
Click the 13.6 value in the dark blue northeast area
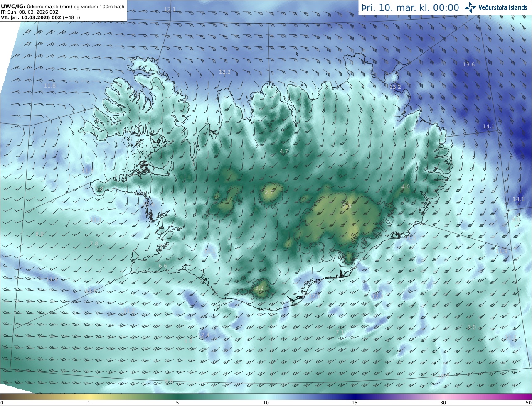pos(469,64)
